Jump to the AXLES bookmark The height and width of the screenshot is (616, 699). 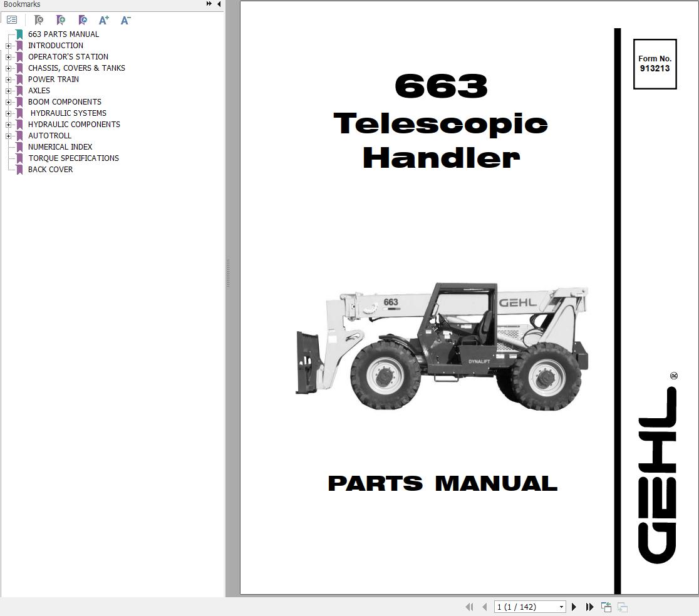coord(39,90)
